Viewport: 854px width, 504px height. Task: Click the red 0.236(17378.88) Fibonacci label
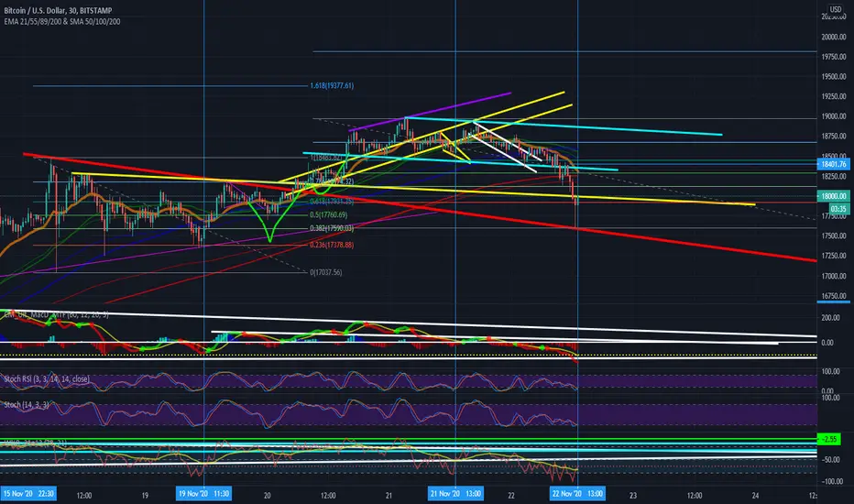pyautogui.click(x=332, y=246)
